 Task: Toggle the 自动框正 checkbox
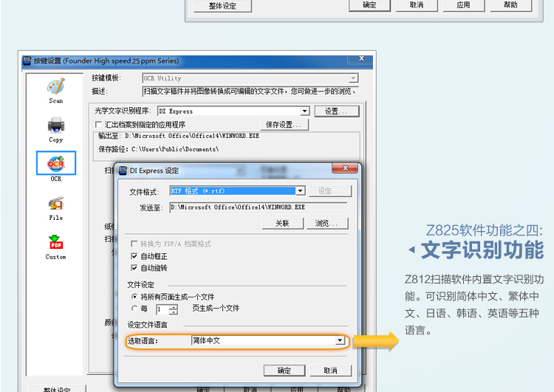point(134,256)
